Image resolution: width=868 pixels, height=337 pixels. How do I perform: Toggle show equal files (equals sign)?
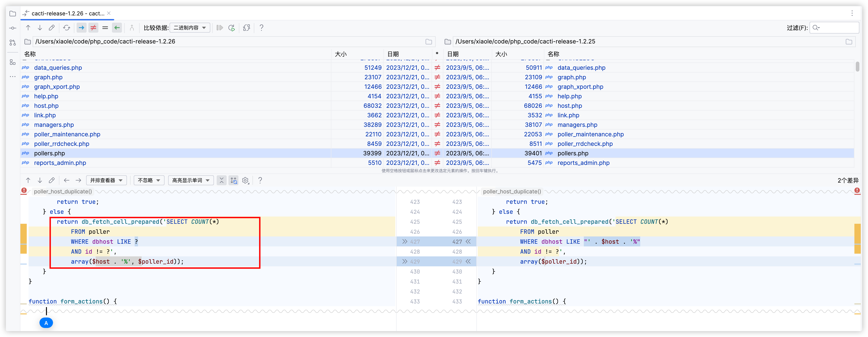pos(105,28)
